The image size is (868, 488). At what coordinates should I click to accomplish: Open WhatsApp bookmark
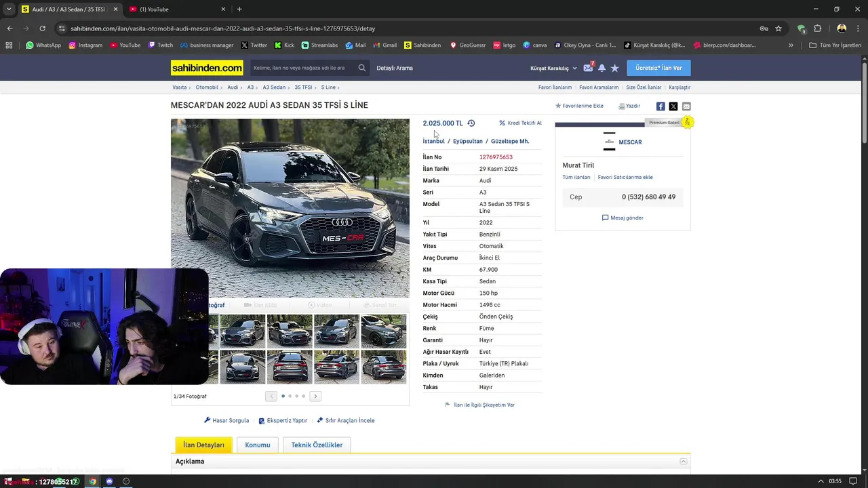coord(43,45)
